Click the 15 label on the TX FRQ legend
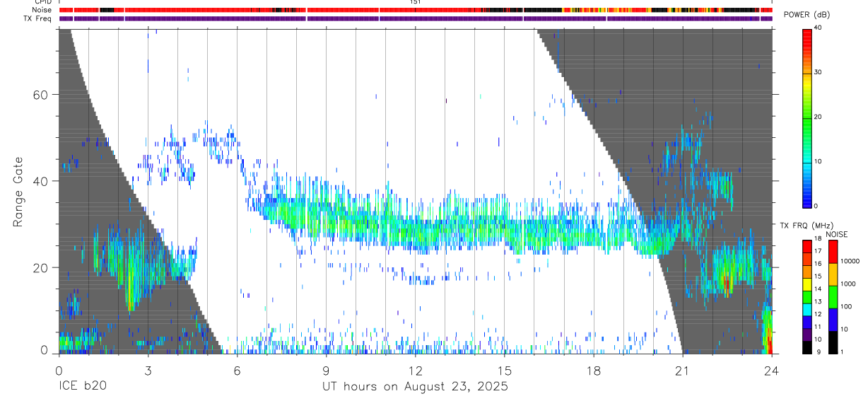 [x=818, y=277]
